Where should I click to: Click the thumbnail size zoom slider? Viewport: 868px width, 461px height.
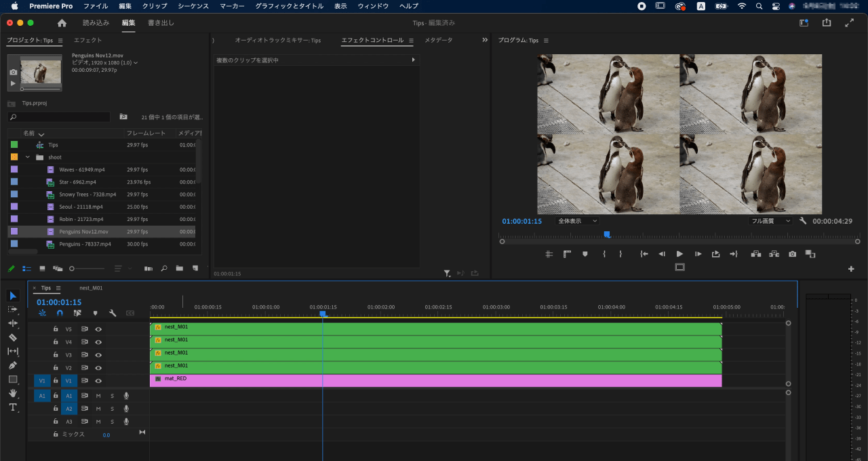click(88, 268)
